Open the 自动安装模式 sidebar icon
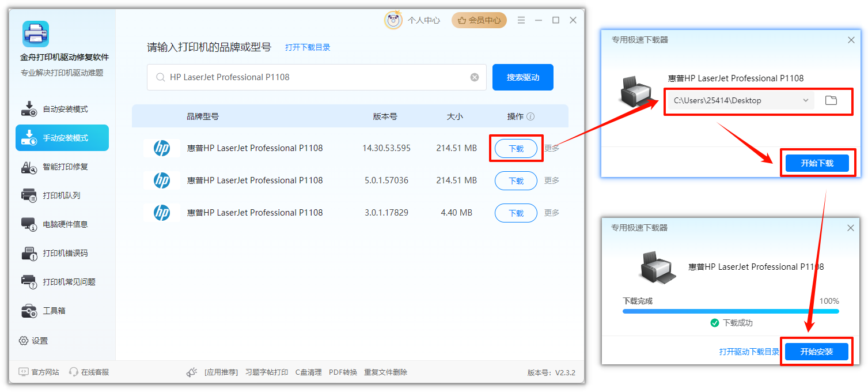 tap(29, 108)
